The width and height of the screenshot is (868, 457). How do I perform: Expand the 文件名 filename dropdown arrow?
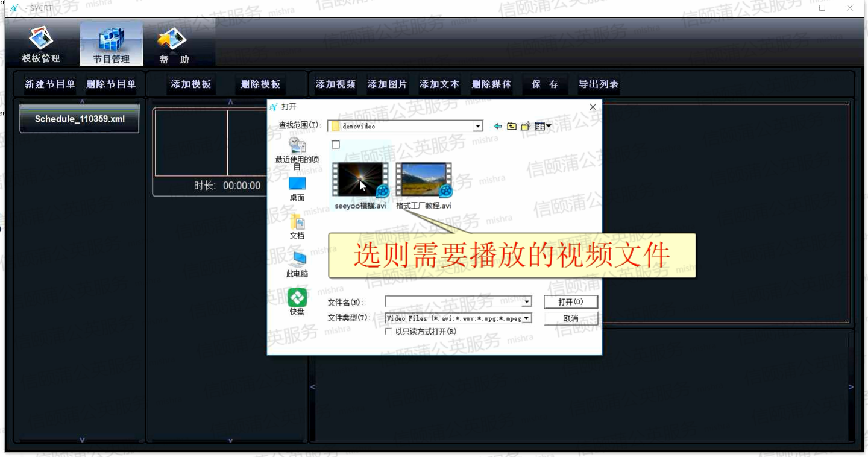(527, 301)
